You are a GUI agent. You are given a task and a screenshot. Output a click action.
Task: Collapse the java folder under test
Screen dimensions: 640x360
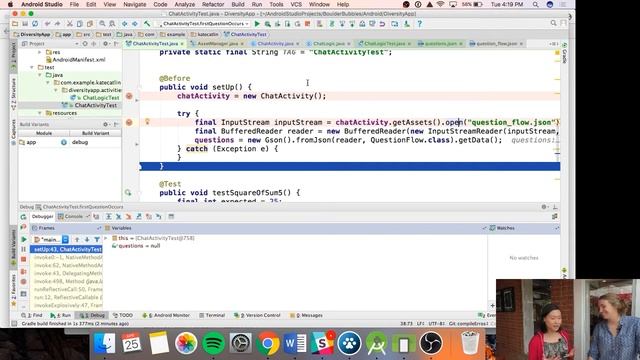(x=40, y=75)
